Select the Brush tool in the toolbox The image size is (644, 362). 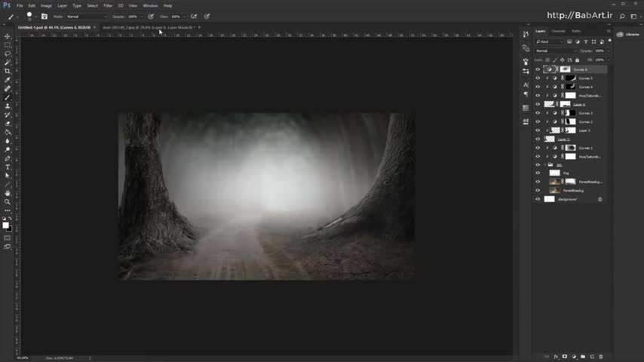8,97
